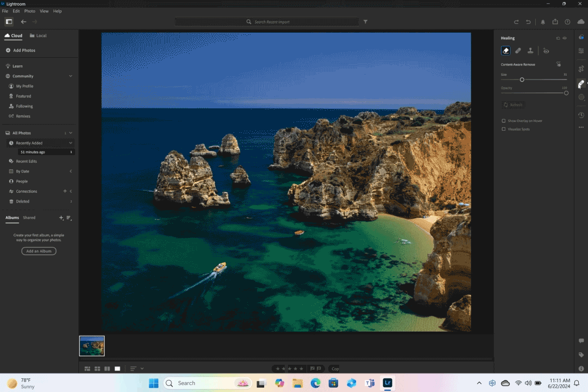Open the Masking panel icon
The width and height of the screenshot is (588, 392).
581,97
